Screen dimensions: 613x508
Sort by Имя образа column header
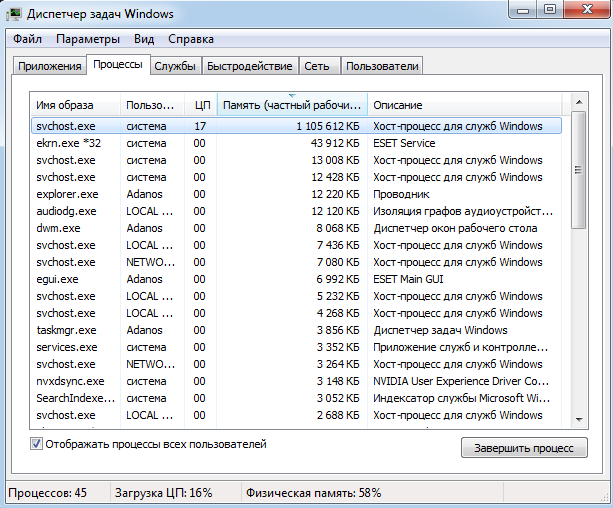click(75, 105)
